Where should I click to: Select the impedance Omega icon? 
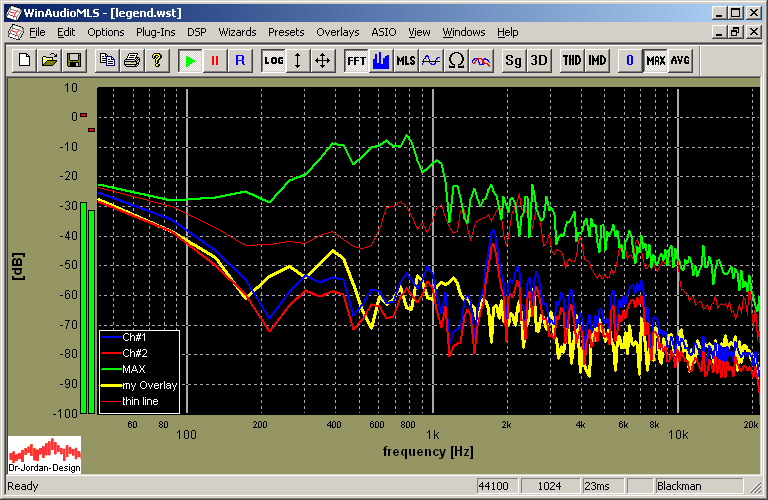coord(456,61)
